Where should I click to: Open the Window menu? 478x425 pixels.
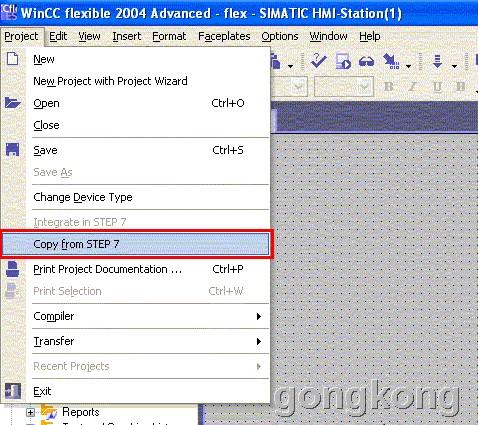pyautogui.click(x=328, y=36)
